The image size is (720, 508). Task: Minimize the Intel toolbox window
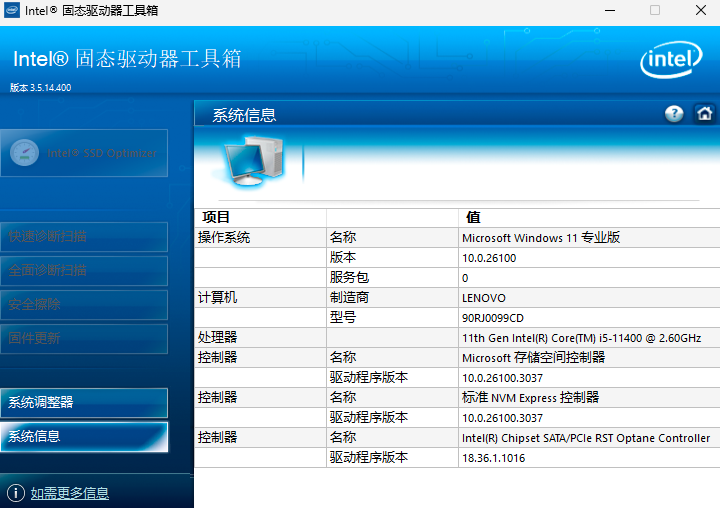pyautogui.click(x=610, y=10)
